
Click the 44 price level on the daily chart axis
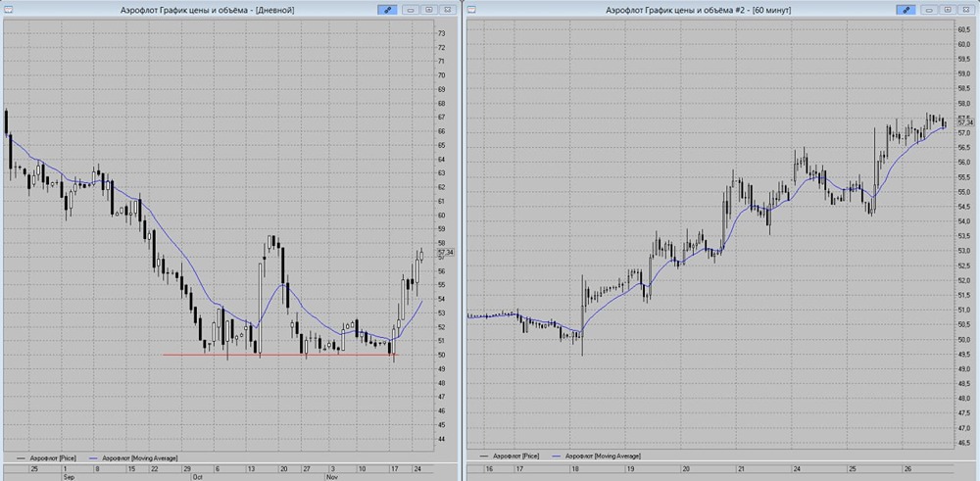[x=442, y=439]
